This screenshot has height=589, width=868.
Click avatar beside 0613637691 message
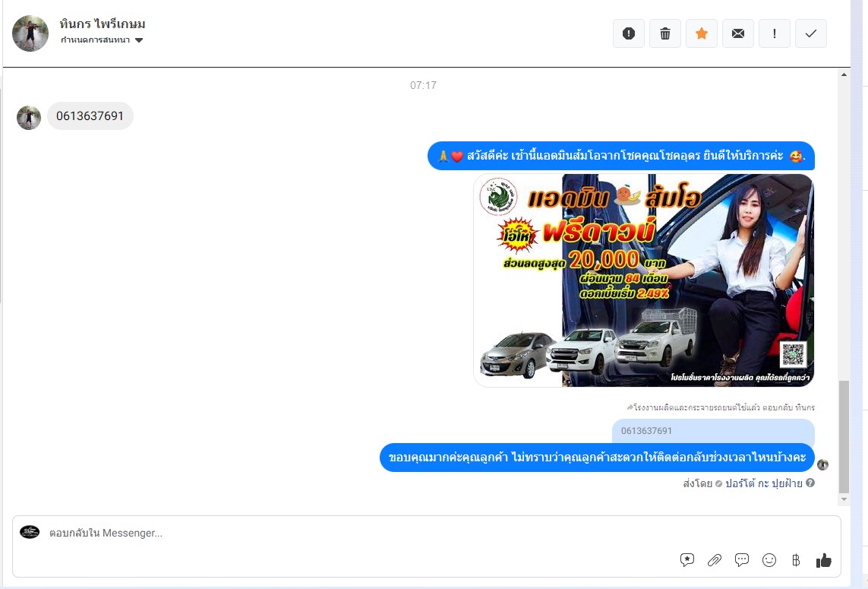point(29,118)
